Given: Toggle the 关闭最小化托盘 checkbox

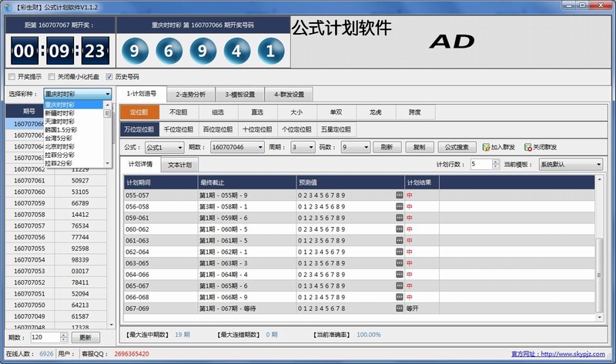Looking at the screenshot, I should 52,77.
